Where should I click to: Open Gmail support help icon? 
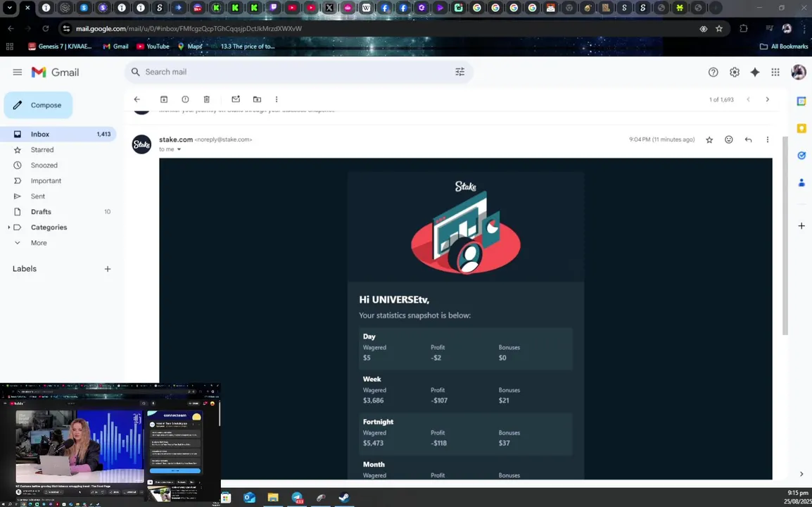tap(713, 73)
